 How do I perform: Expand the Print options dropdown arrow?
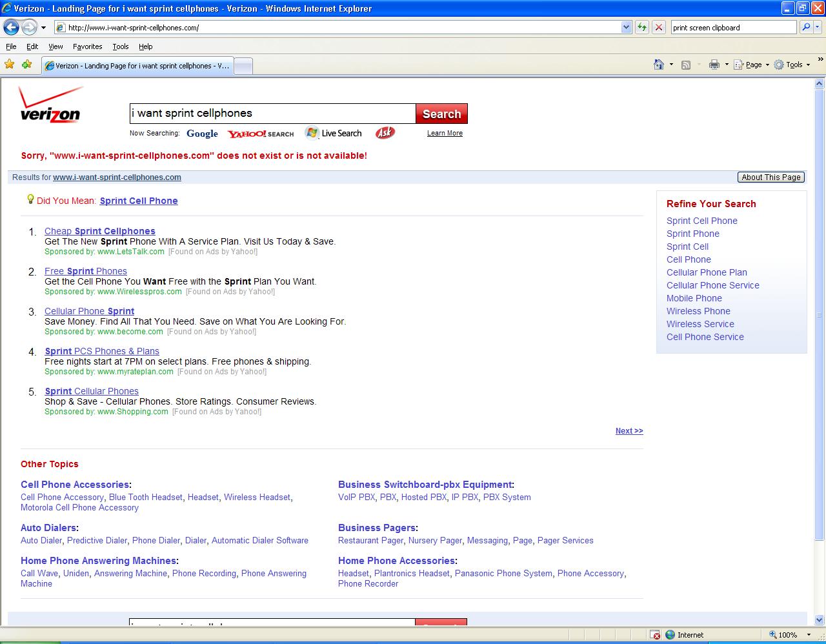727,65
